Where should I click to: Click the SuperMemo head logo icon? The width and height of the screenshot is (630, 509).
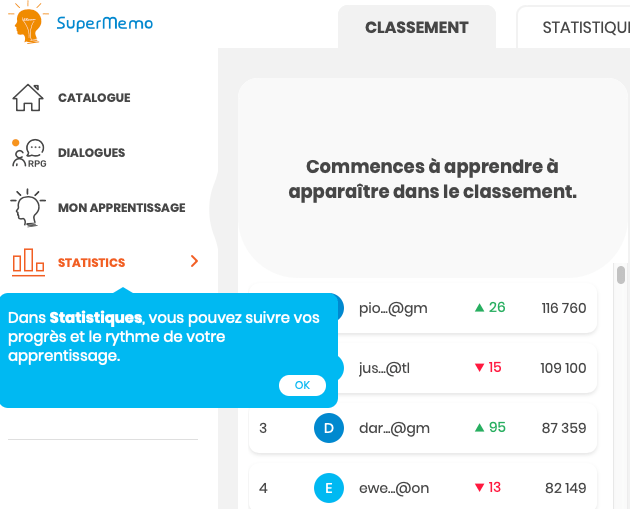(30, 24)
